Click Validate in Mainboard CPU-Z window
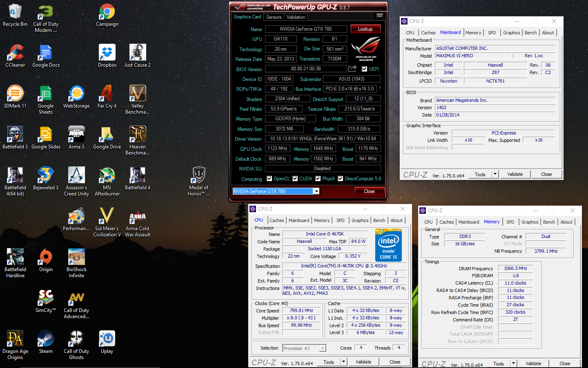This screenshot has height=368, width=588. pos(515,174)
